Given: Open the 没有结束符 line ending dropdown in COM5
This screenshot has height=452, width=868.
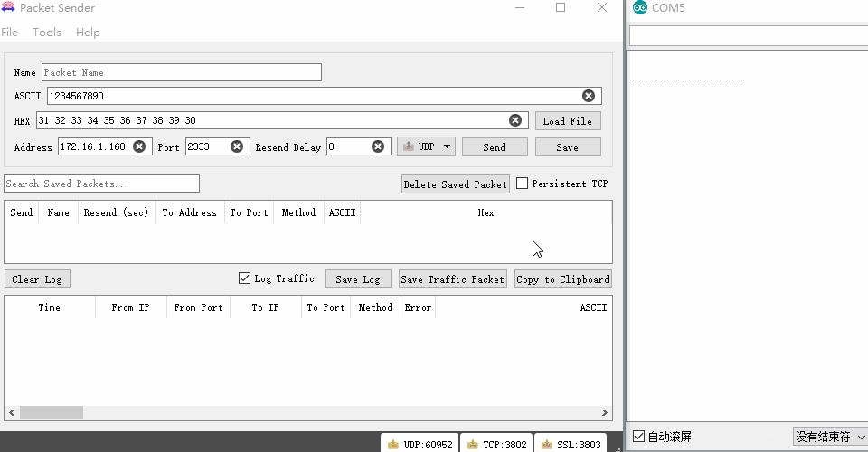Looking at the screenshot, I should coord(830,437).
